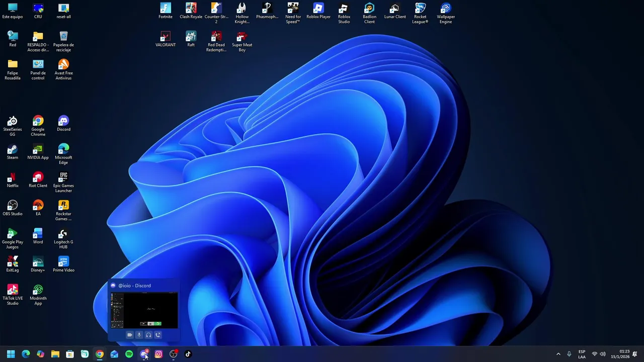Open TikTok from the taskbar
This screenshot has height=362, width=644.
(x=188, y=354)
